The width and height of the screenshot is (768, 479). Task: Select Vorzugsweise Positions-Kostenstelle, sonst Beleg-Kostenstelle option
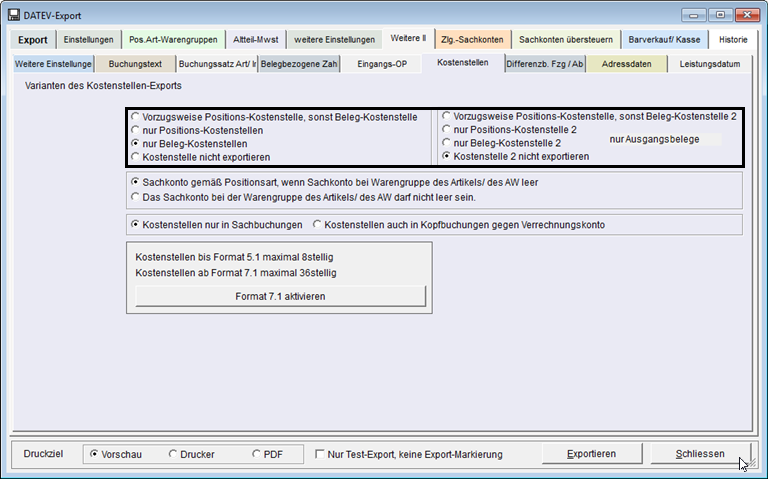(x=274, y=117)
